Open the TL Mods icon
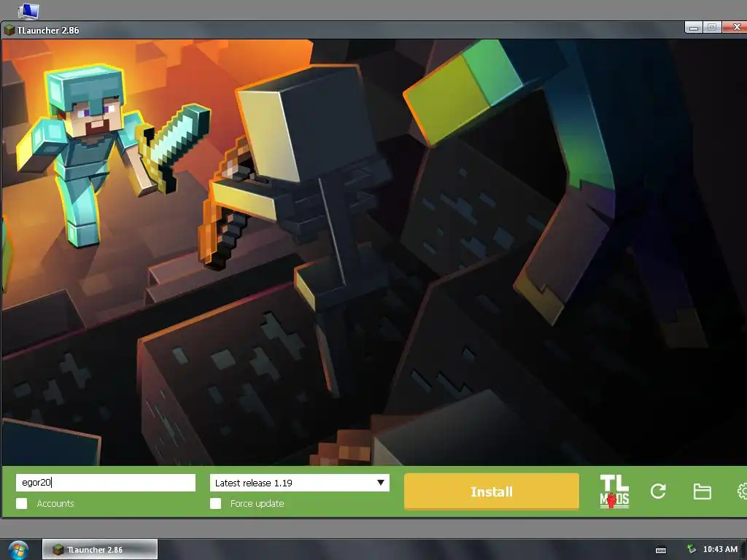 tap(614, 491)
